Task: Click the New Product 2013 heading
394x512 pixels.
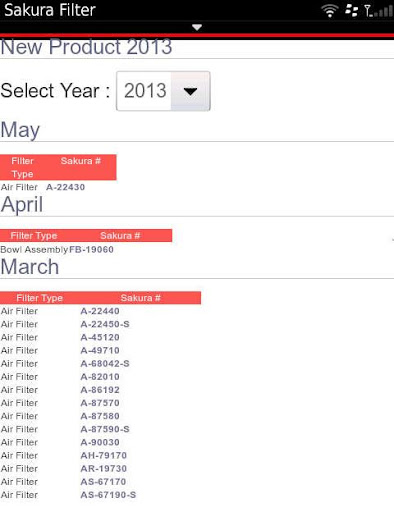Action: 86,47
